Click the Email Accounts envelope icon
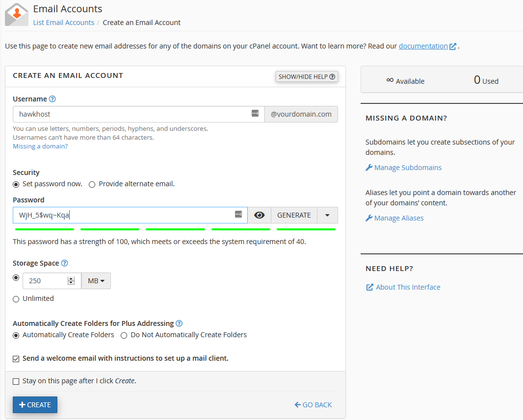The height and width of the screenshot is (420, 523). coord(17,14)
